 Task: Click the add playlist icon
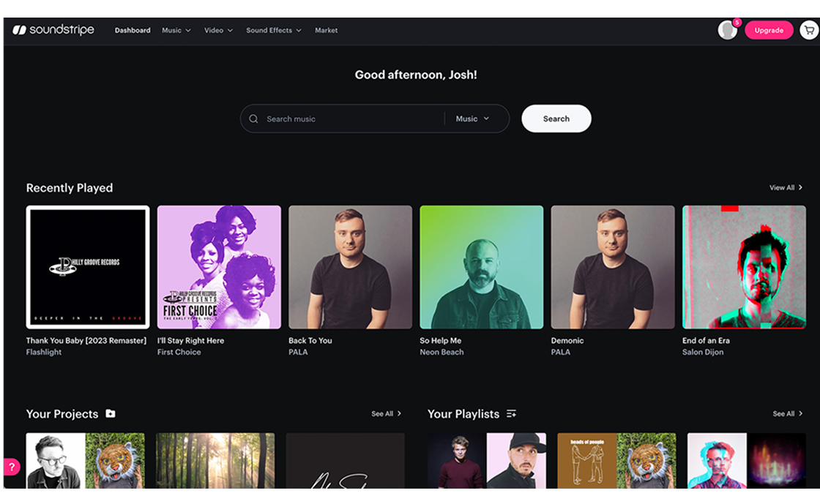click(511, 413)
